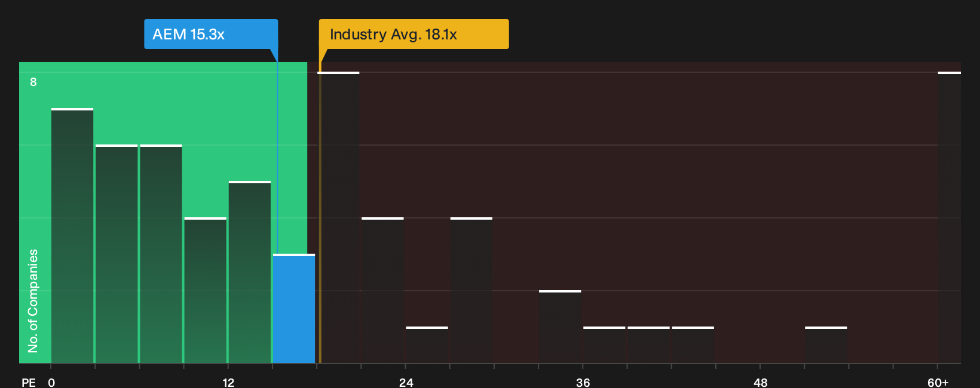Click the No. of Companies axis title
The image size is (980, 388).
tap(33, 301)
